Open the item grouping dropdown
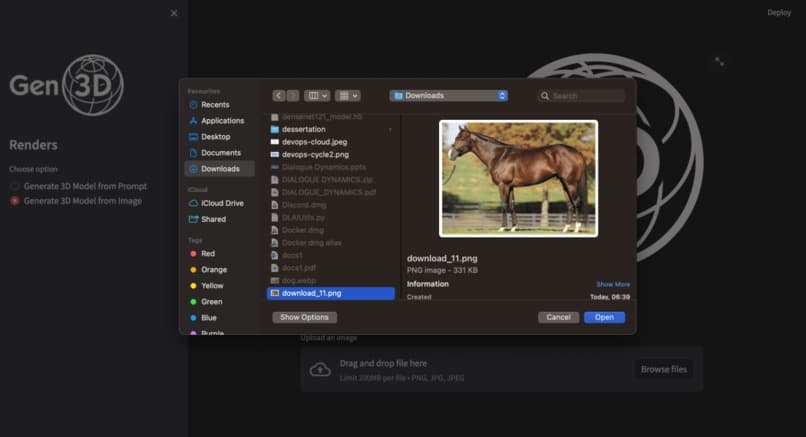Image resolution: width=806 pixels, height=437 pixels. [x=348, y=96]
